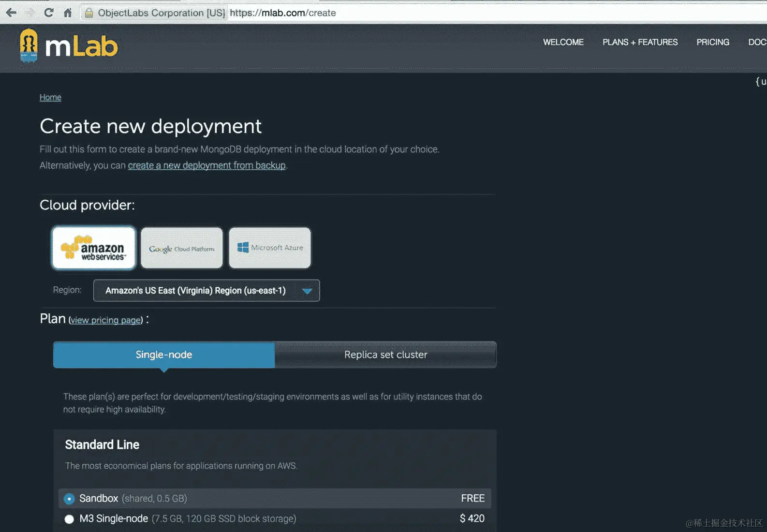The image size is (767, 532).
Task: Click the Cloud provider: label
Action: tap(87, 205)
